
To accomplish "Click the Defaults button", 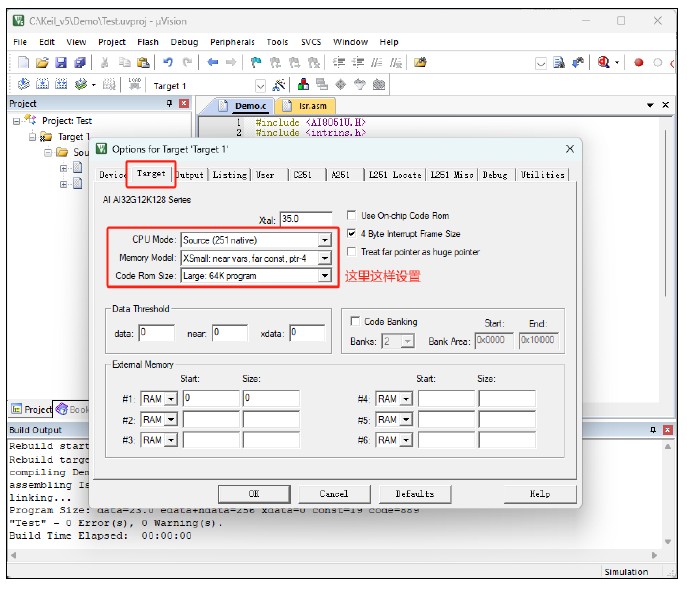I will [414, 494].
